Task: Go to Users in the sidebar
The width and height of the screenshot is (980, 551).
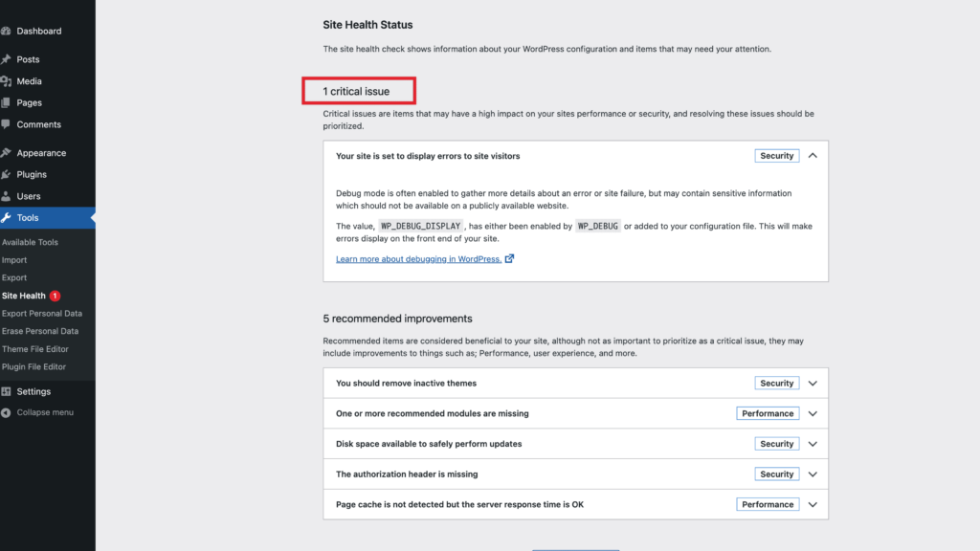Action: pos(29,196)
